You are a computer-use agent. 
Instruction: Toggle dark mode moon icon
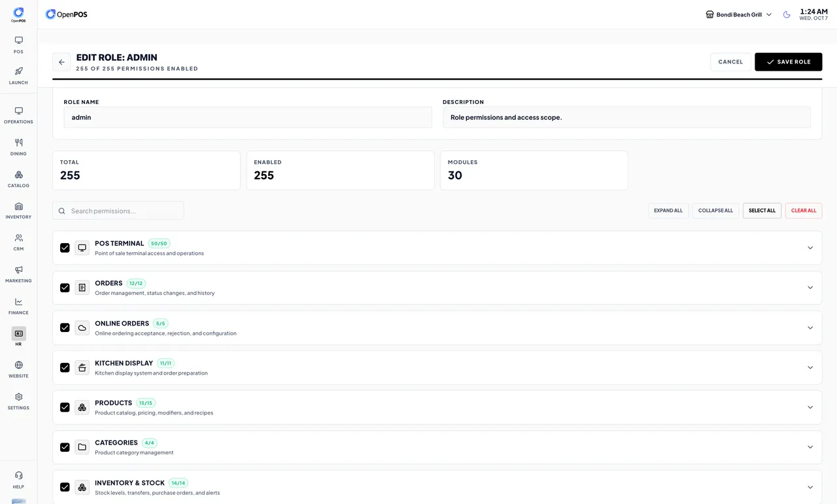click(787, 14)
